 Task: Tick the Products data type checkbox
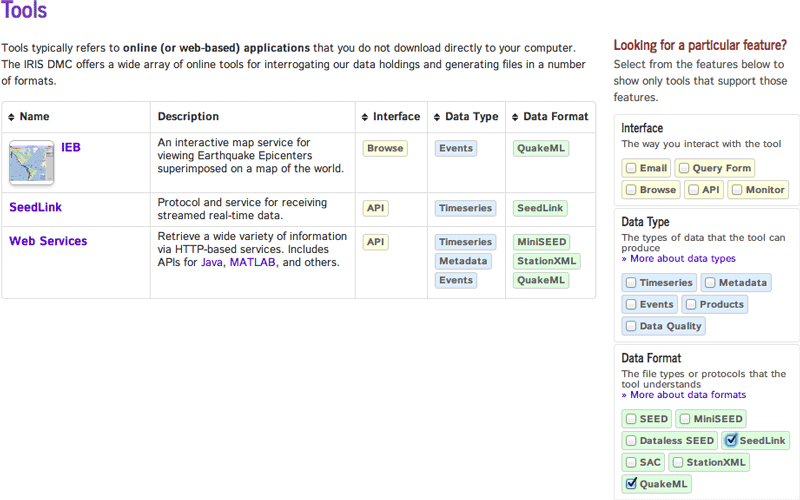(x=691, y=305)
